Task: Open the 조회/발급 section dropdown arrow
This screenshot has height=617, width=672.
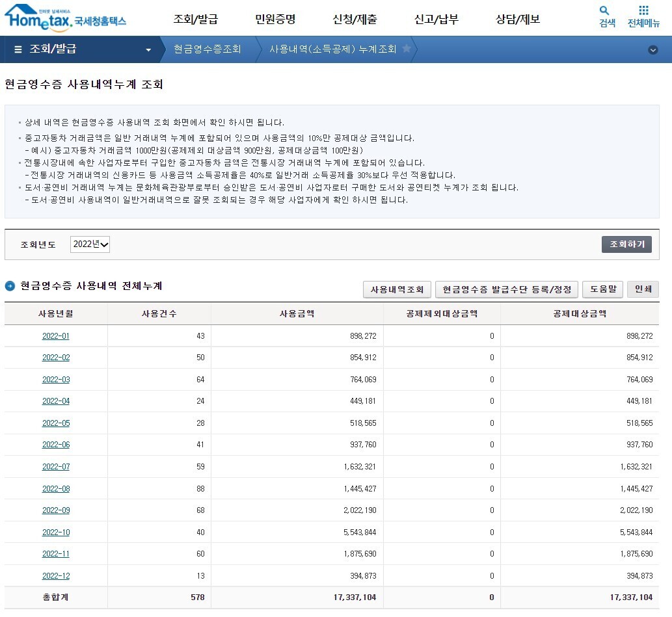Action: click(x=148, y=49)
